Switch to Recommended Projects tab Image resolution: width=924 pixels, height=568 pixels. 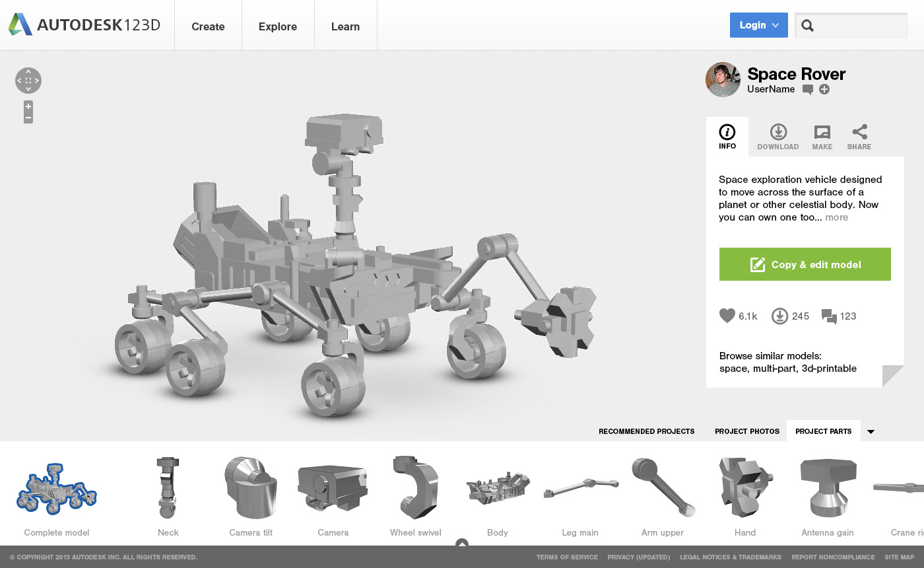pos(647,431)
